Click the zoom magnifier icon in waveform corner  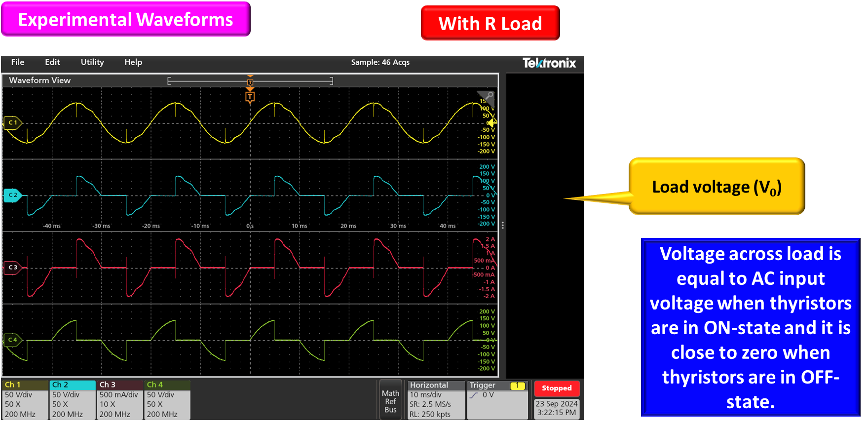click(488, 96)
